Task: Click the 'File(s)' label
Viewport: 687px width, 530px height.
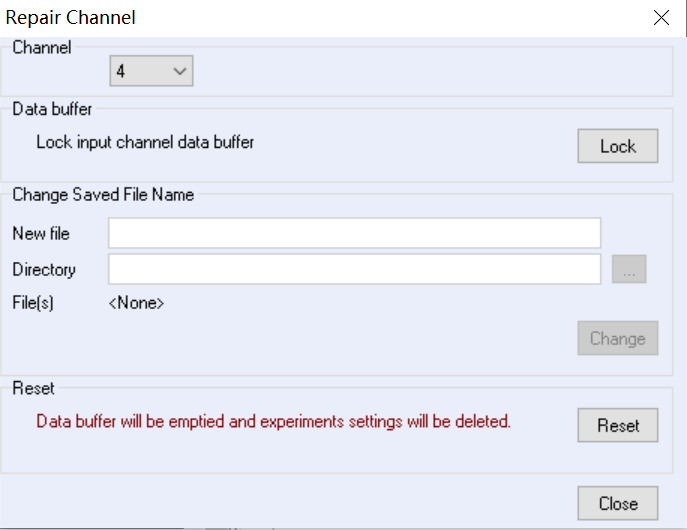Action: click(33, 302)
